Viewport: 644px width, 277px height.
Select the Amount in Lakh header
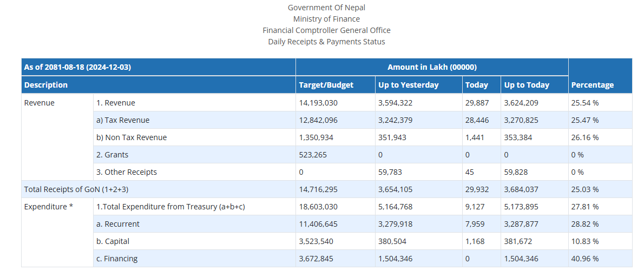point(432,67)
